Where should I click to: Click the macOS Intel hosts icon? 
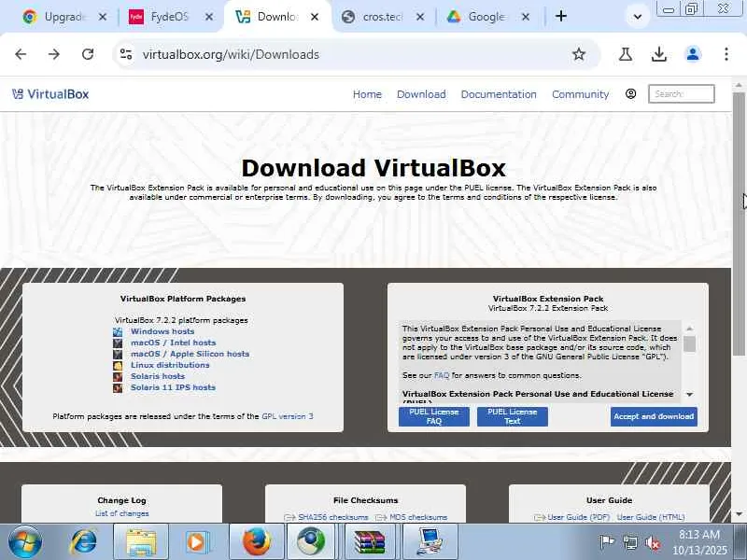118,343
